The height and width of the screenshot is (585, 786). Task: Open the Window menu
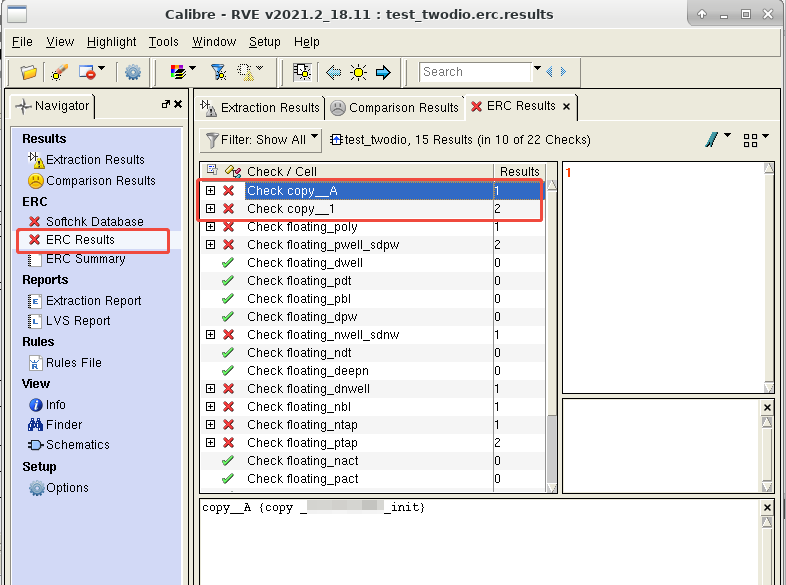[x=214, y=42]
